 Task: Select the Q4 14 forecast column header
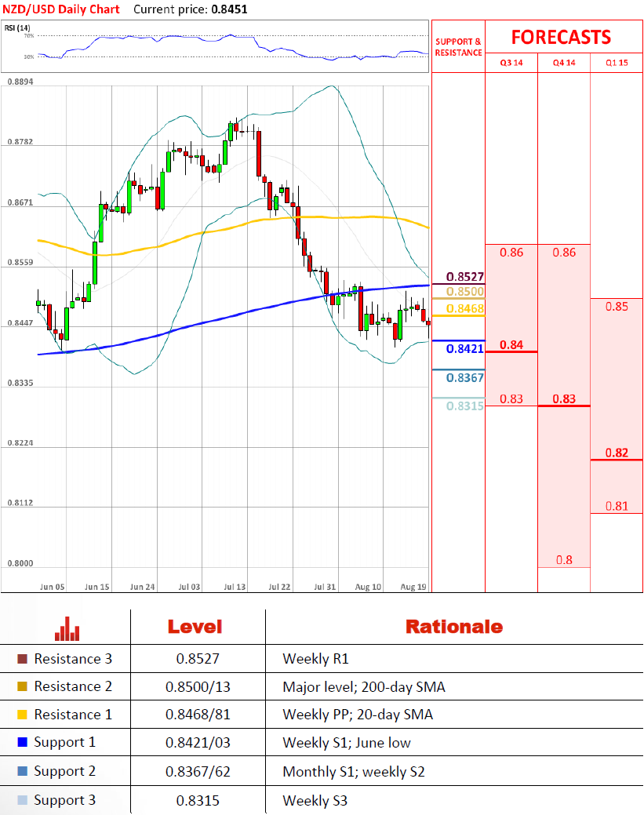pos(564,63)
